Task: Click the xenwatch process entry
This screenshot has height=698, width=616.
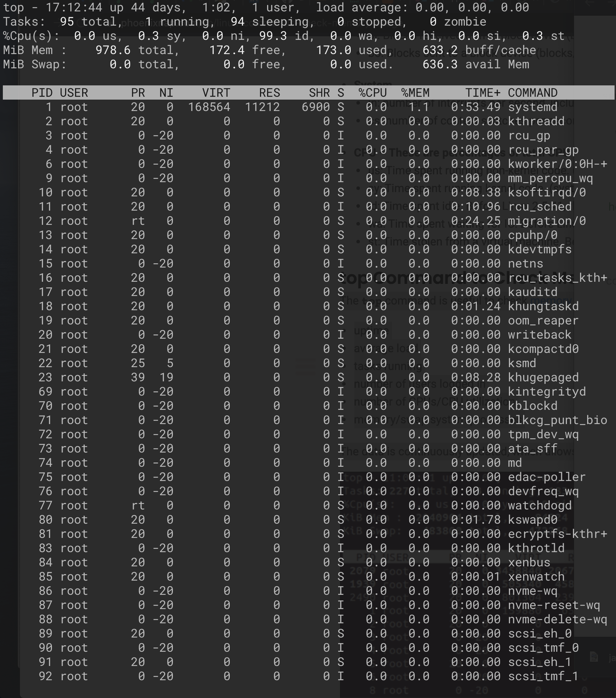Action: coord(285,576)
